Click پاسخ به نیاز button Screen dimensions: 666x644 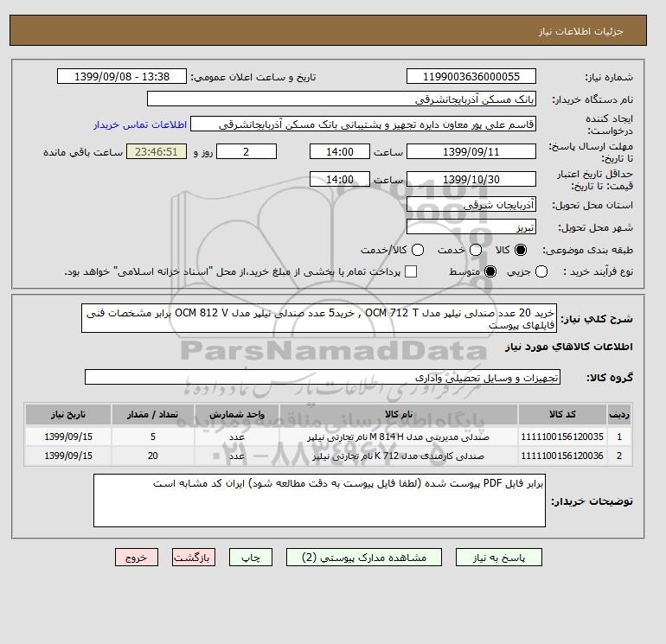(x=499, y=557)
